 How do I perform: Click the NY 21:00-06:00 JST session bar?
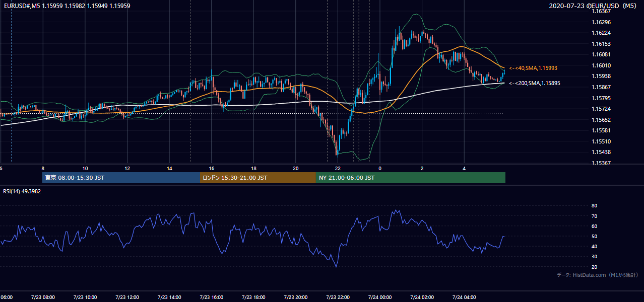[411, 178]
